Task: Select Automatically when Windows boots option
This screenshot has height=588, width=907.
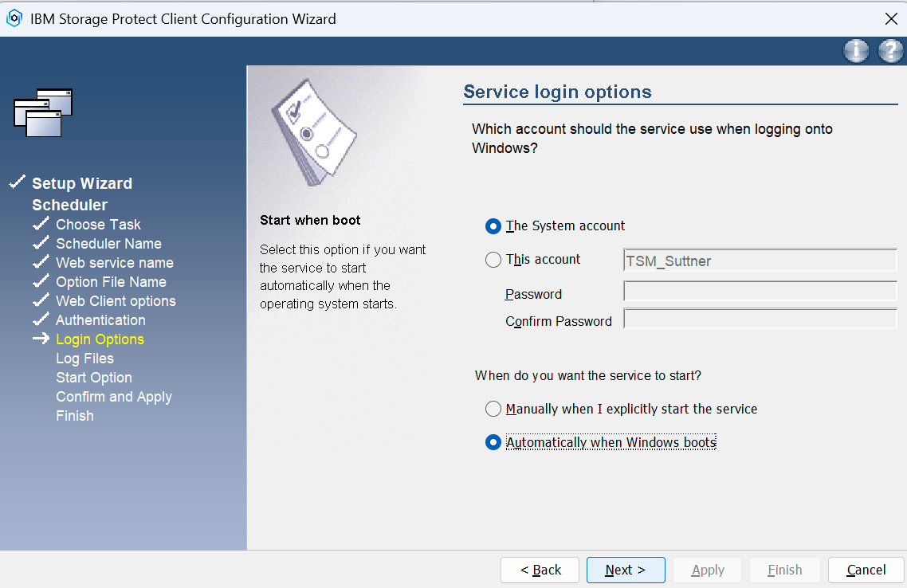Action: click(493, 443)
